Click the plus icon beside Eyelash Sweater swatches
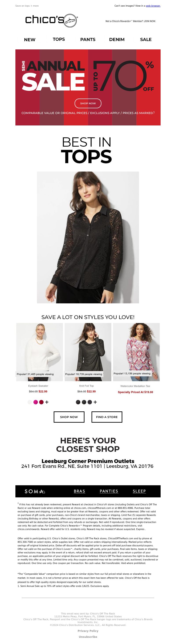 [x=47, y=402]
